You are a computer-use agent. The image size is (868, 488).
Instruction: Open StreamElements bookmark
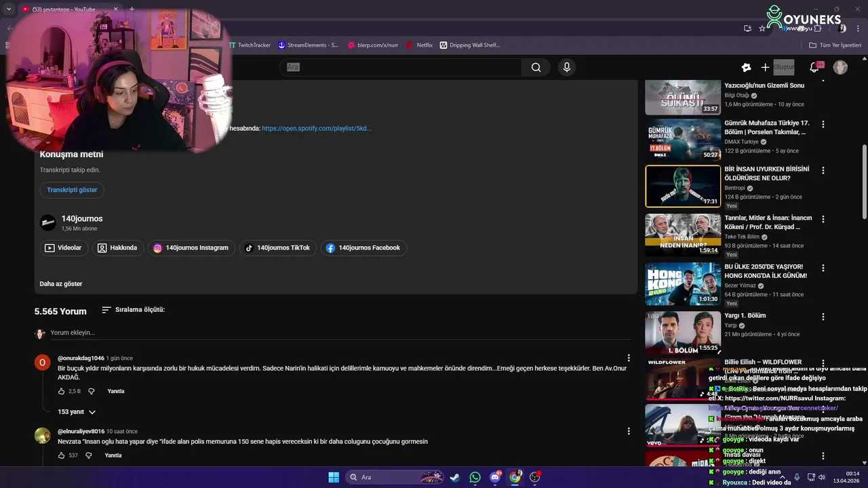point(308,45)
